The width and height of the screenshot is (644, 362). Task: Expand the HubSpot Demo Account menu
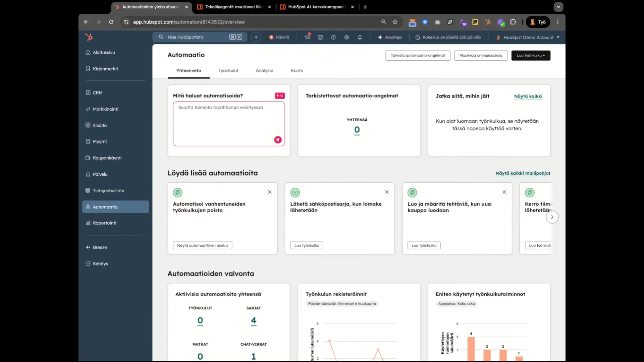point(528,37)
